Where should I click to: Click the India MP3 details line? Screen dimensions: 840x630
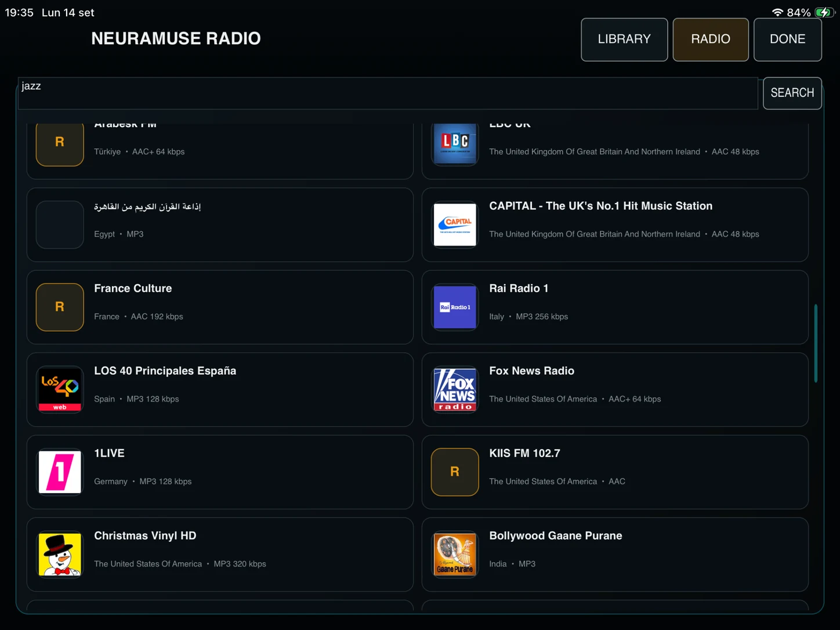[x=512, y=563]
